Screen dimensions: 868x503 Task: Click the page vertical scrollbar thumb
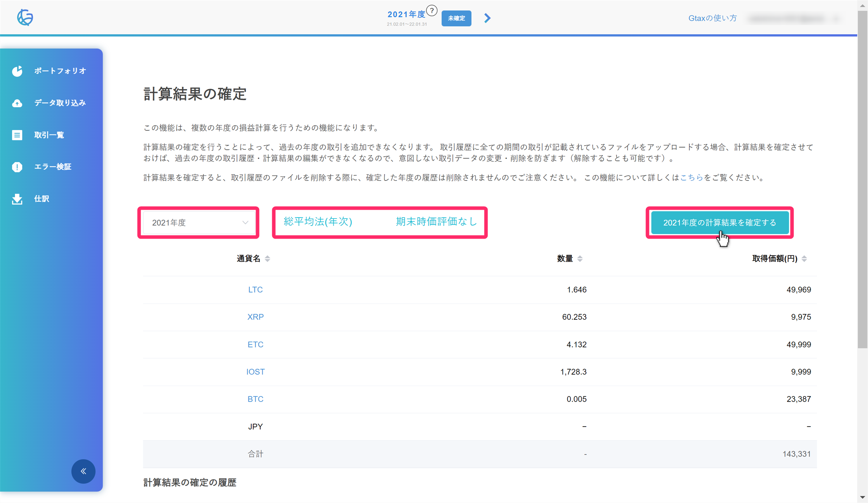(x=862, y=180)
